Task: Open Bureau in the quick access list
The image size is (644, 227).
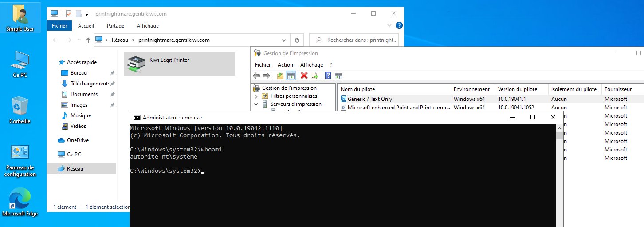Action: (x=79, y=73)
